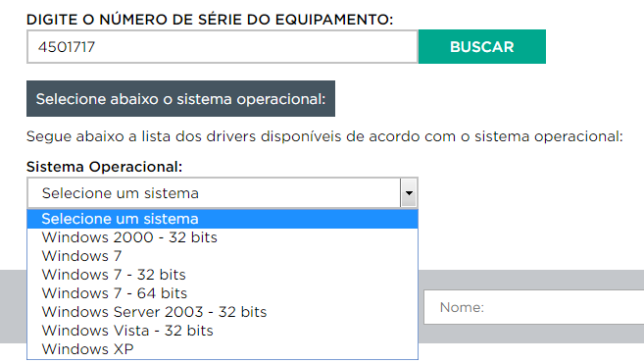Select the highlighted Selecione um sistema option

click(x=223, y=219)
